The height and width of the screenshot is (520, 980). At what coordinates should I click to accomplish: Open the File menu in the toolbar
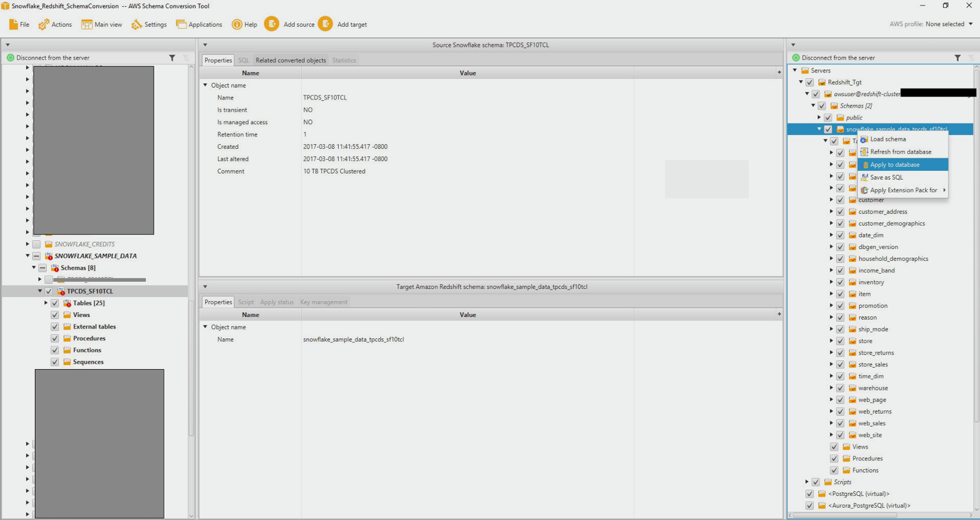(x=19, y=25)
